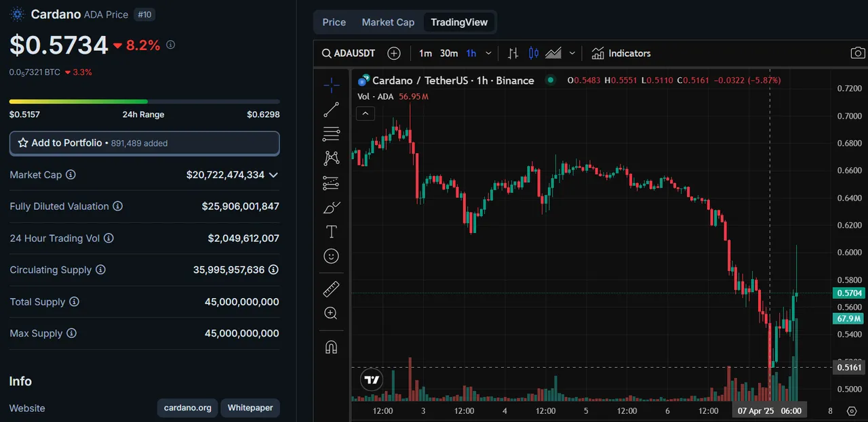
Task: Select the Bars chart style icon
Action: click(x=513, y=54)
